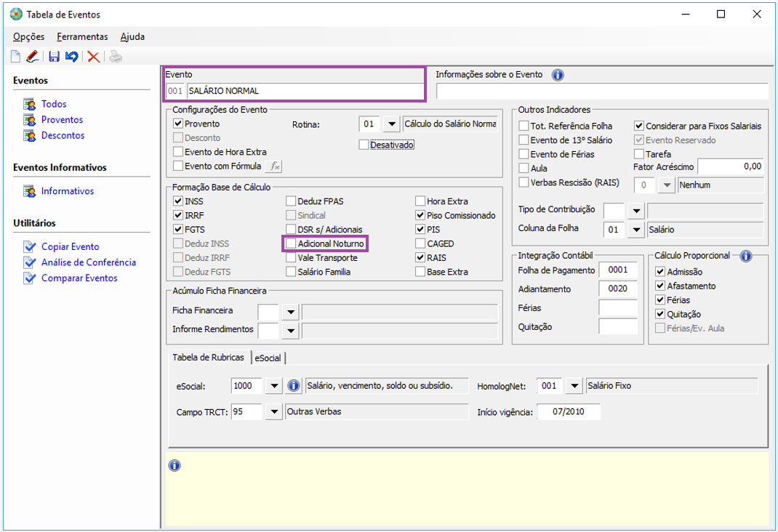Uncheck the INSS base checkbox

pos(178,201)
